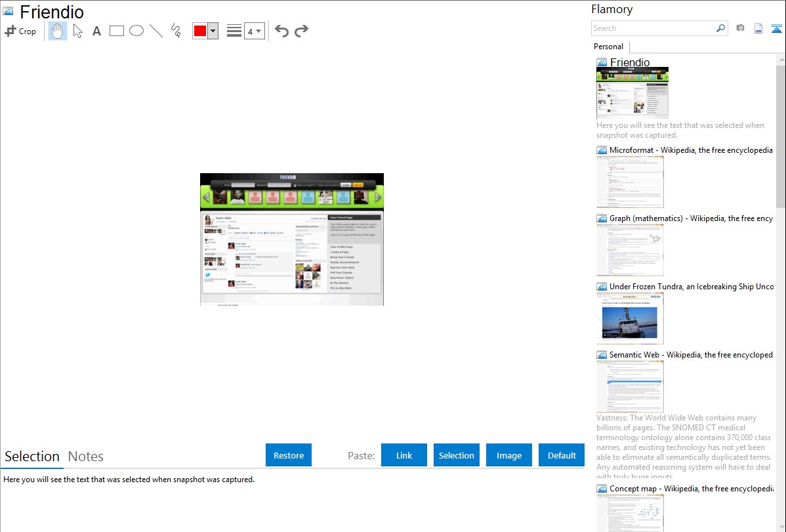Image resolution: width=786 pixels, height=532 pixels.
Task: Click the line thickness icon
Action: (x=234, y=31)
